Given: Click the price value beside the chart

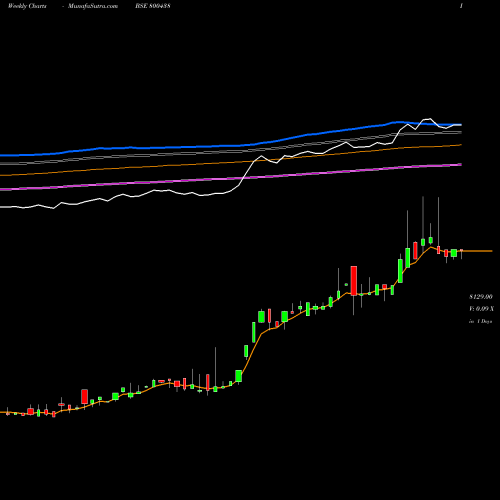Looking at the screenshot, I should [x=481, y=297].
